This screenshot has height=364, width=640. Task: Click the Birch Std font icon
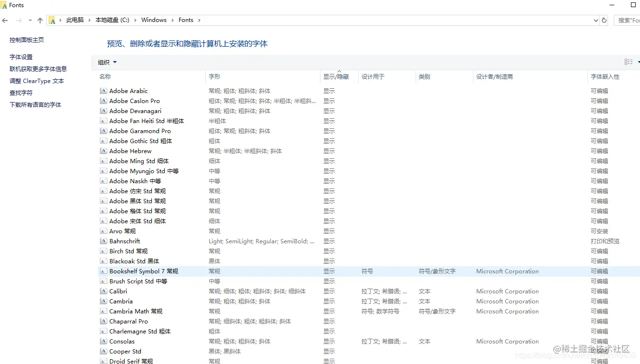tap(103, 251)
